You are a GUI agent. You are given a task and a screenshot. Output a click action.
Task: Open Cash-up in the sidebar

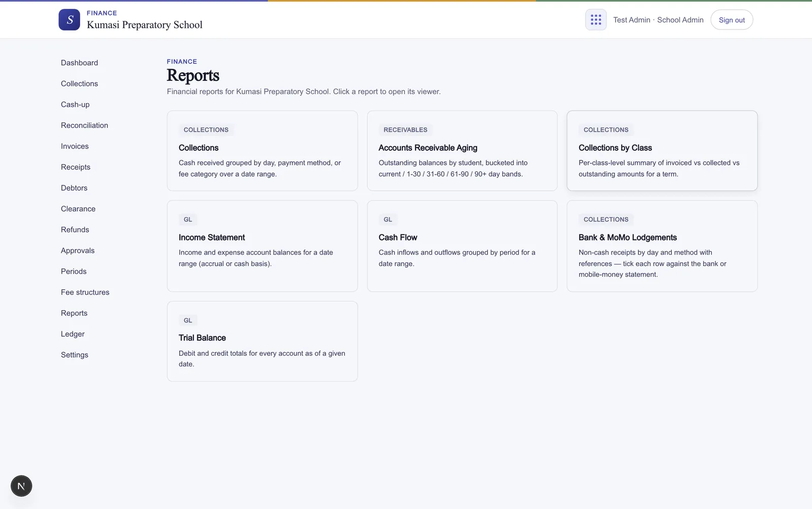click(75, 105)
